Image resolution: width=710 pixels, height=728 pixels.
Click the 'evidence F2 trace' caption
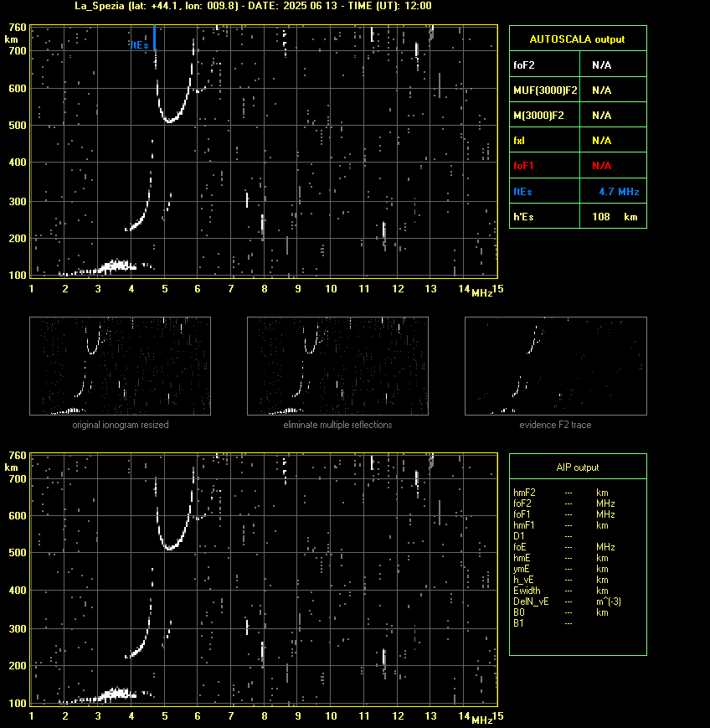pos(555,425)
